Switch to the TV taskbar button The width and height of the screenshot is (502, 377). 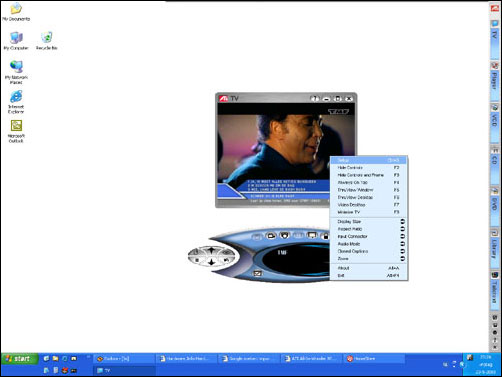click(124, 370)
